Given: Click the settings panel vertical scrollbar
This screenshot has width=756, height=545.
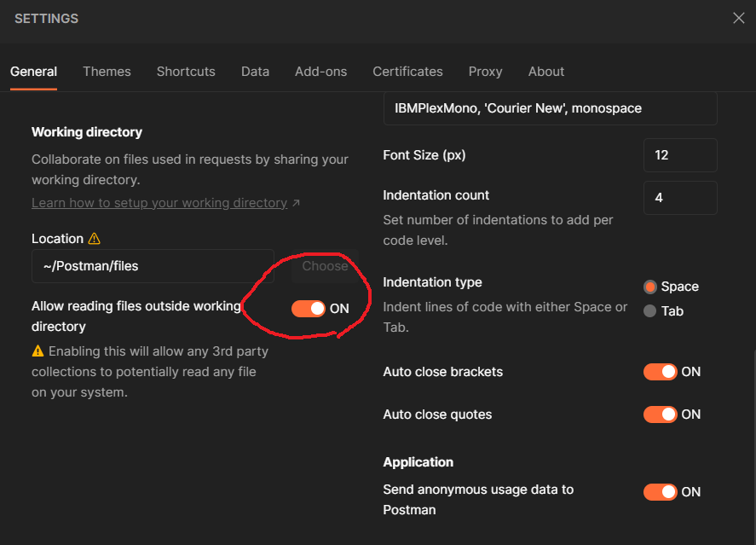Looking at the screenshot, I should click(753, 447).
